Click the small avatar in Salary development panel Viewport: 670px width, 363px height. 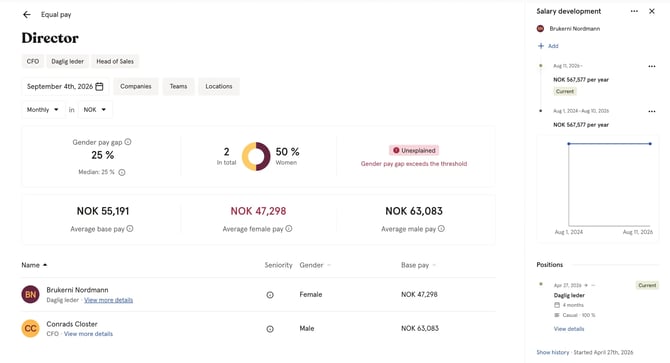[541, 29]
